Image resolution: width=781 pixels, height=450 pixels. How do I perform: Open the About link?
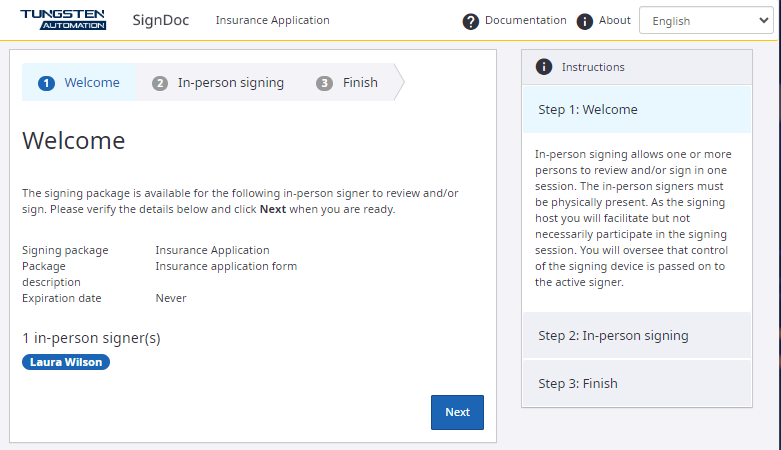pyautogui.click(x=615, y=20)
